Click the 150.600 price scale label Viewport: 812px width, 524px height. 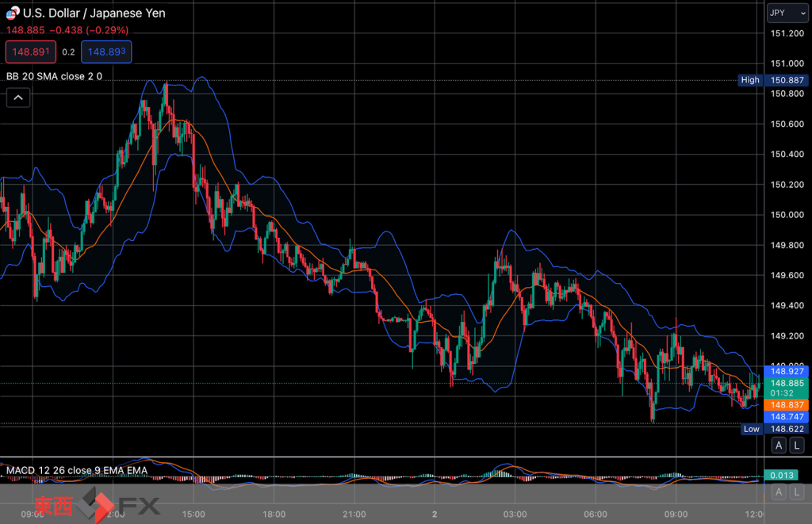click(x=787, y=124)
